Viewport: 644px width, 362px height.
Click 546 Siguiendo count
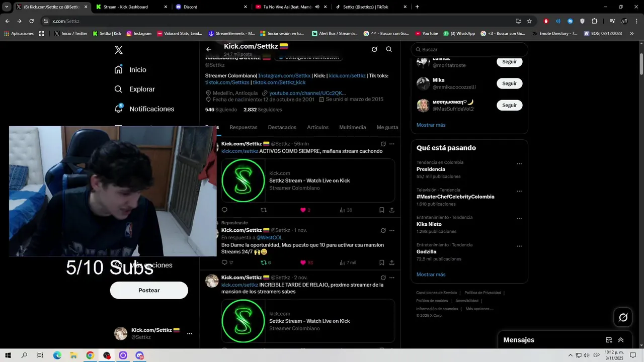(x=221, y=110)
